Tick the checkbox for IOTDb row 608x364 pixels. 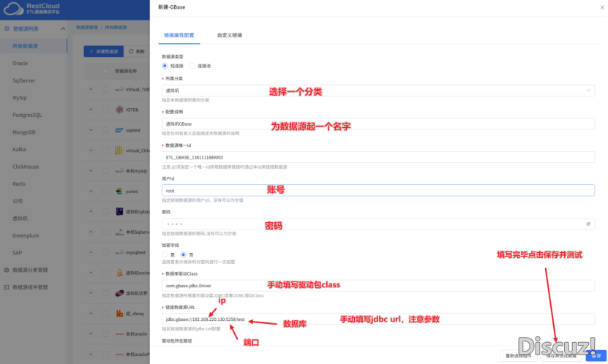[x=105, y=110]
